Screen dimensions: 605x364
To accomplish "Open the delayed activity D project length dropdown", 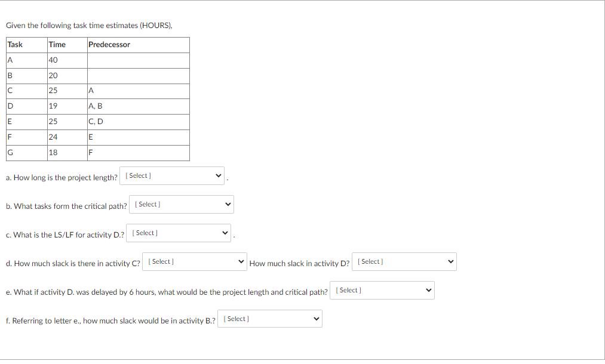I will (382, 290).
